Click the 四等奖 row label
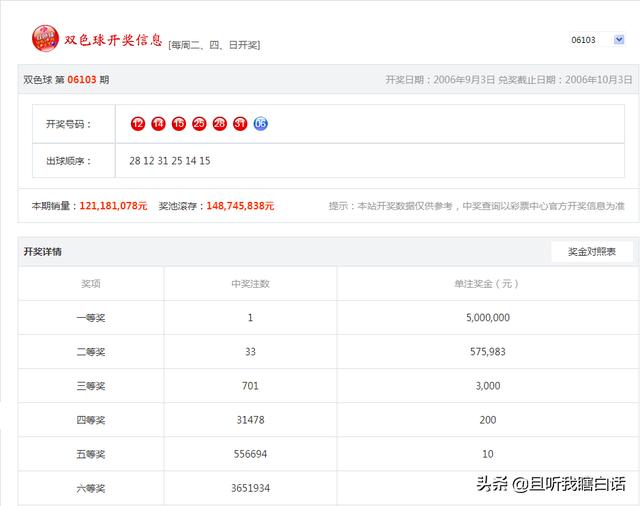Viewport: 640px width, 506px height. 91,420
